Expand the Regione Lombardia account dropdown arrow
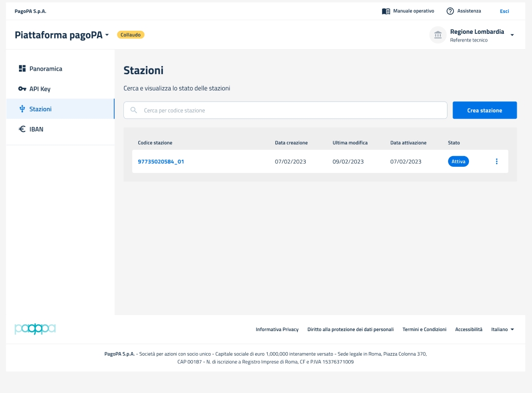Screen dimensions: 532x393 [512, 35]
